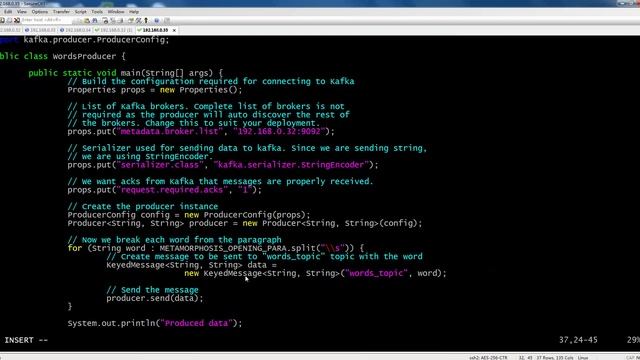Click the 'words_topic' argument in KeyedMessage constructor
Image resolution: width=640 pixels, height=360 pixels.
[376, 273]
